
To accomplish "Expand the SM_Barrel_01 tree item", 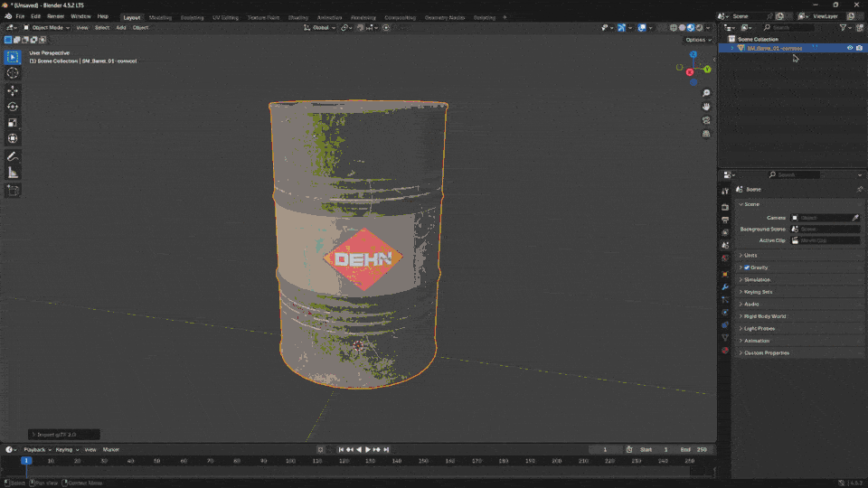I will [x=732, y=48].
